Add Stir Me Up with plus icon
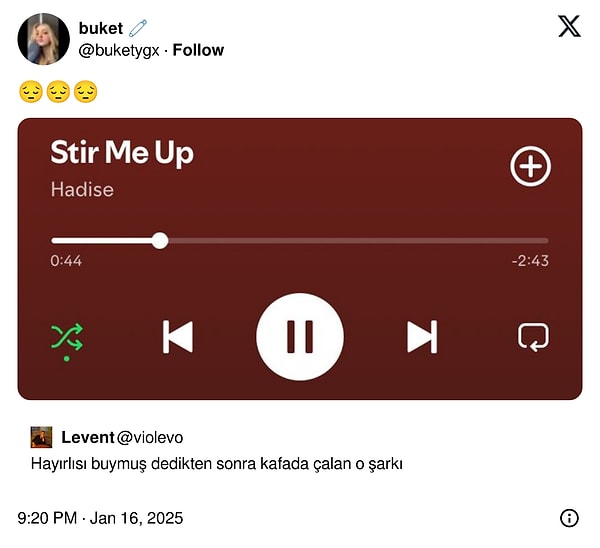600x548 pixels. click(x=530, y=166)
